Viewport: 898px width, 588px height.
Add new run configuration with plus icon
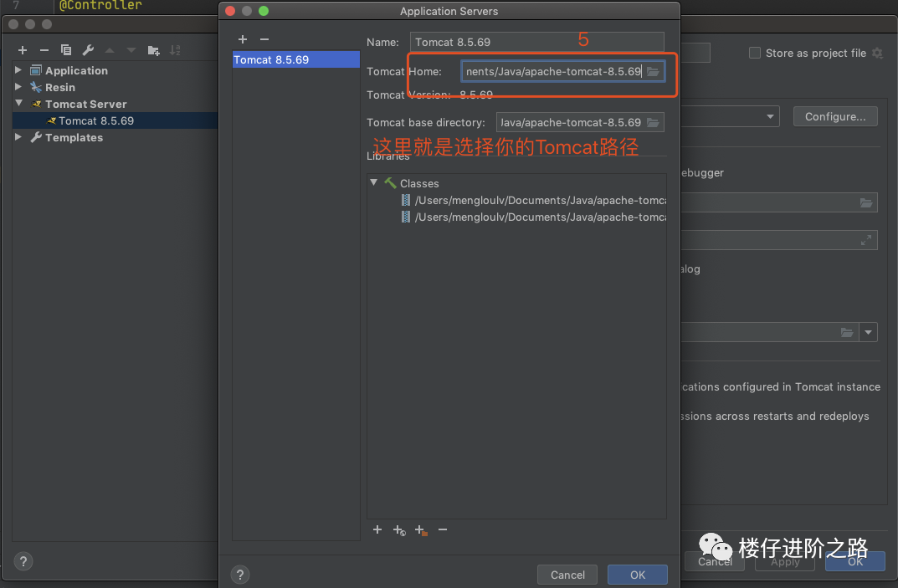tap(23, 50)
